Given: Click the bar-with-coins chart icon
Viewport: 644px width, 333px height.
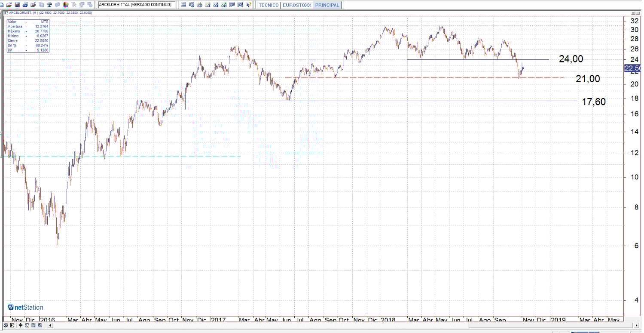Looking at the screenshot, I should (200, 5).
